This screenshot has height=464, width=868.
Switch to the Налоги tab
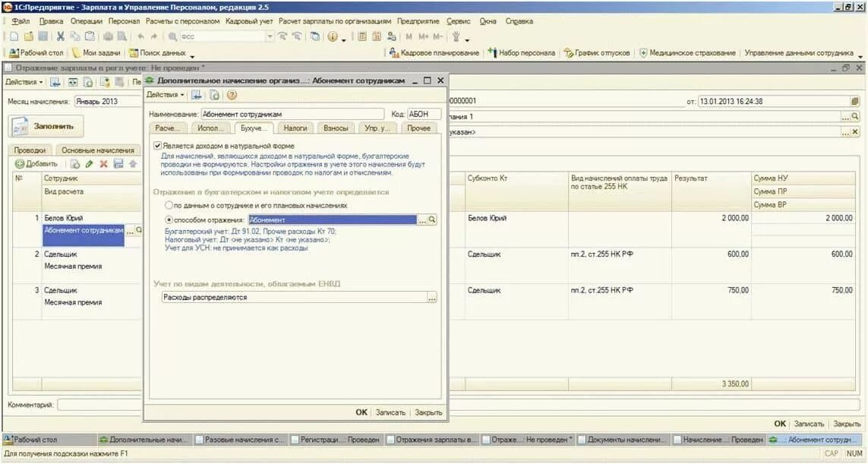tap(295, 128)
